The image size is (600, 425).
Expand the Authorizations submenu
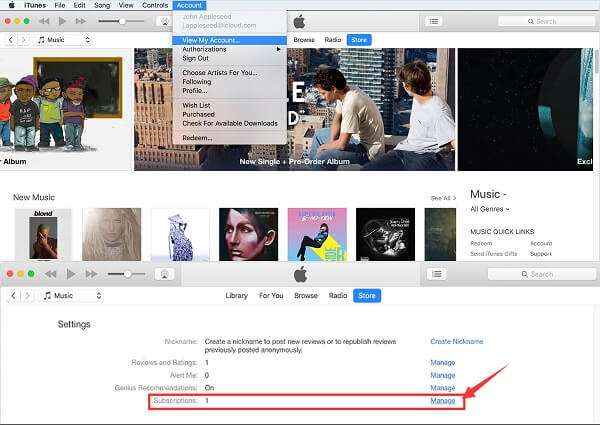pyautogui.click(x=230, y=49)
